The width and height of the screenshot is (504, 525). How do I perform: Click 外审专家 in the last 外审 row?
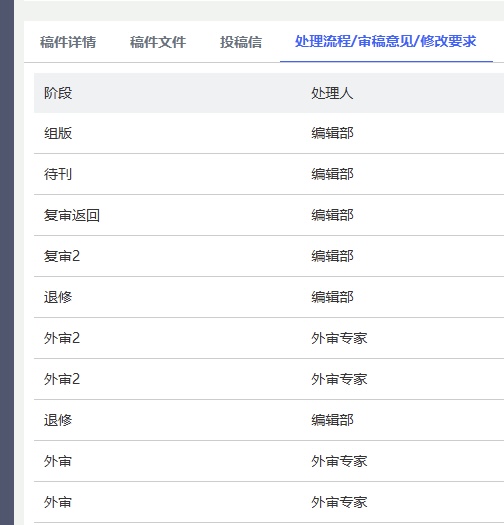tap(339, 502)
